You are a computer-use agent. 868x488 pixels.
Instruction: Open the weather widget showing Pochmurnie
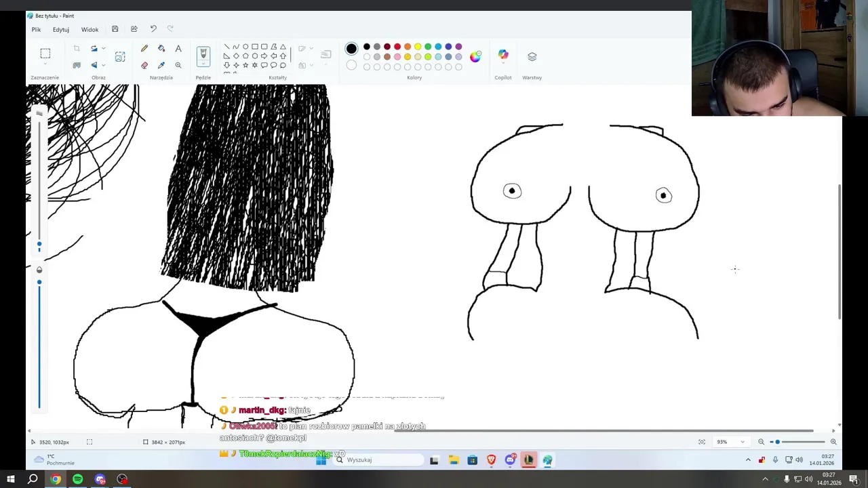(53, 460)
